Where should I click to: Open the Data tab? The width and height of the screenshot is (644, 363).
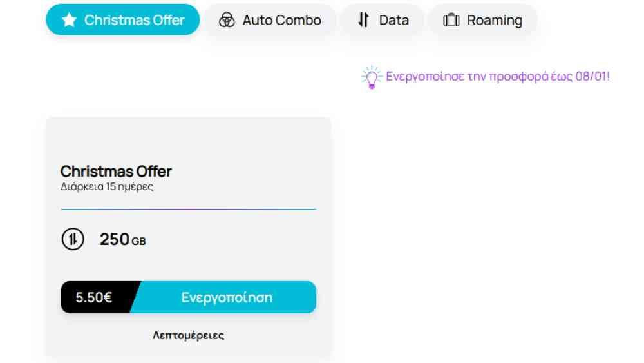[x=383, y=20]
